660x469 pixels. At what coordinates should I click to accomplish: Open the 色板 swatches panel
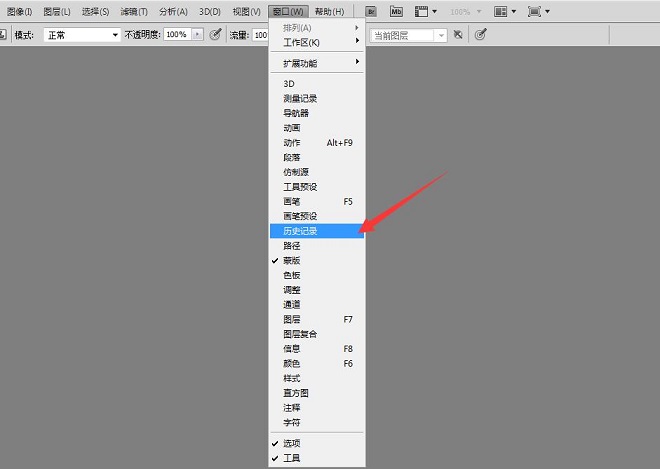(291, 275)
